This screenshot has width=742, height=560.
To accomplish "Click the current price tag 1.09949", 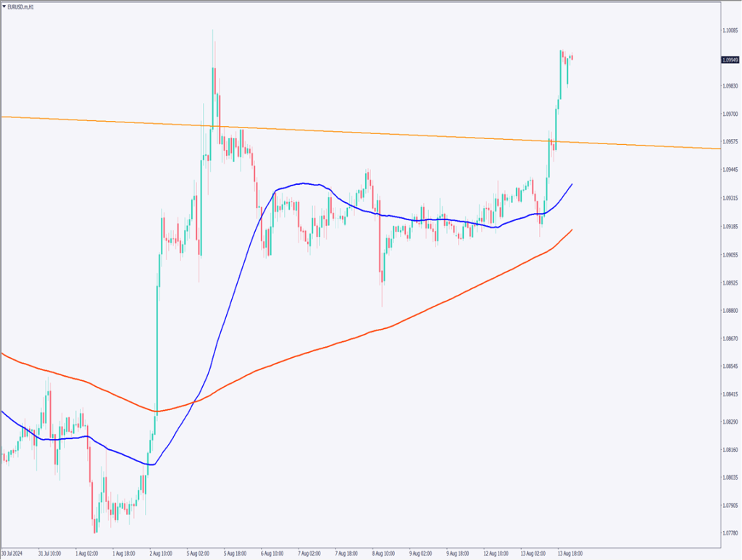I will pyautogui.click(x=730, y=60).
